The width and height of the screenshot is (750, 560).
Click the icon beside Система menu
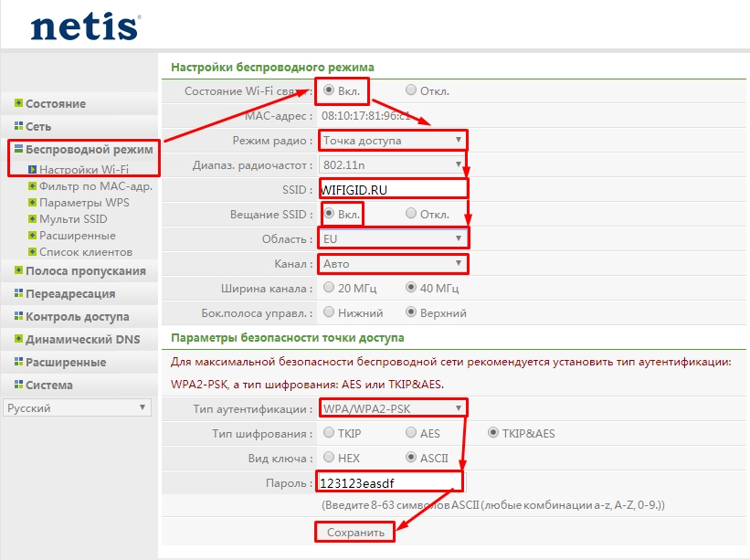click(18, 385)
